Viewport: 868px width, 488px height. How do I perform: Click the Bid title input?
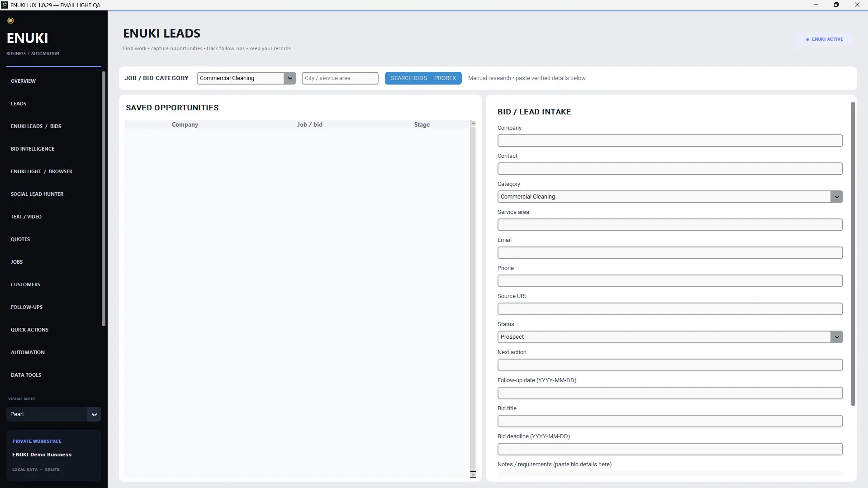[670, 421]
